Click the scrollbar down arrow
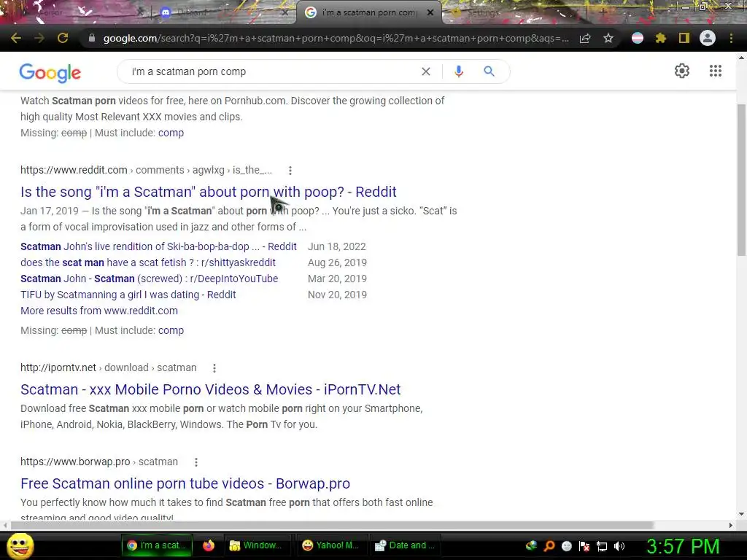The width and height of the screenshot is (747, 560). tap(741, 514)
